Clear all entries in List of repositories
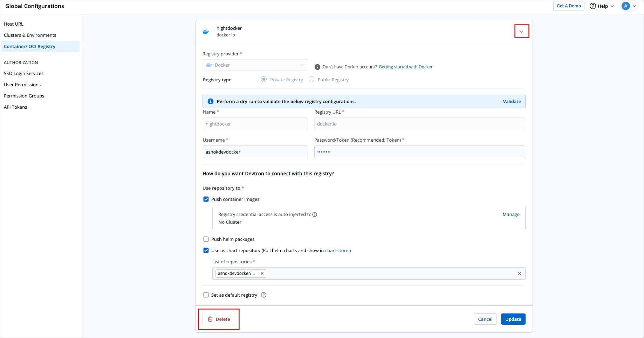The width and height of the screenshot is (644, 338). [x=519, y=273]
